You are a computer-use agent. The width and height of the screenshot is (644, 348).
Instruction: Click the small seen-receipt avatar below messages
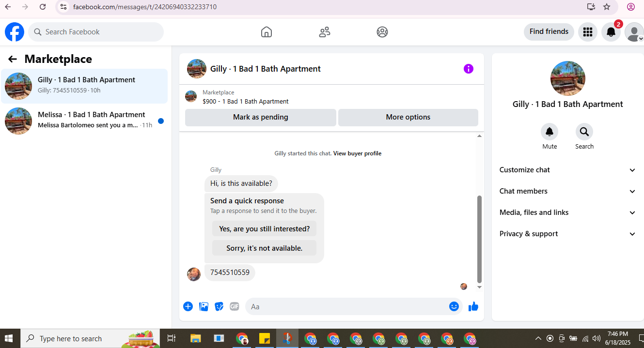point(464,287)
